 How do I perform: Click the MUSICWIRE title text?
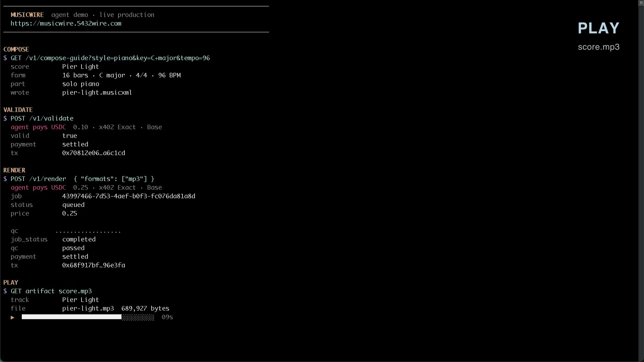coord(27,15)
